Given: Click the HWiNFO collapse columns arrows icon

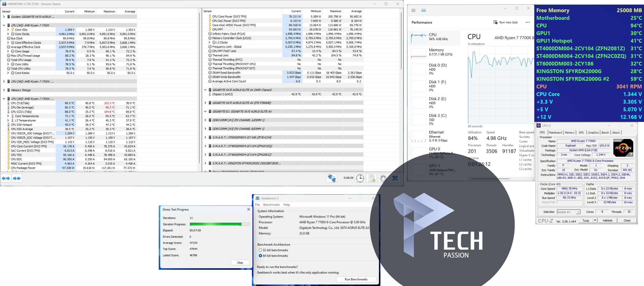Looking at the screenshot, I should pyautogui.click(x=17, y=179).
